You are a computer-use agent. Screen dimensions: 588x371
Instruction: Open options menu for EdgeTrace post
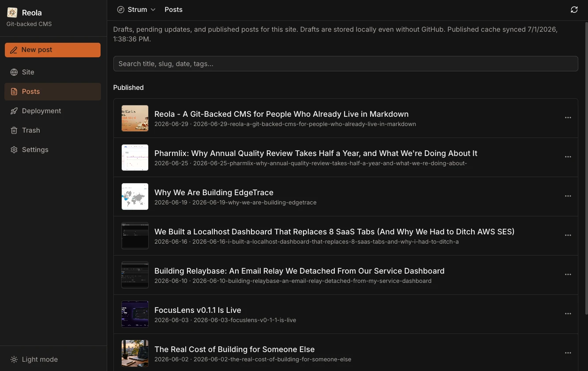pyautogui.click(x=568, y=196)
